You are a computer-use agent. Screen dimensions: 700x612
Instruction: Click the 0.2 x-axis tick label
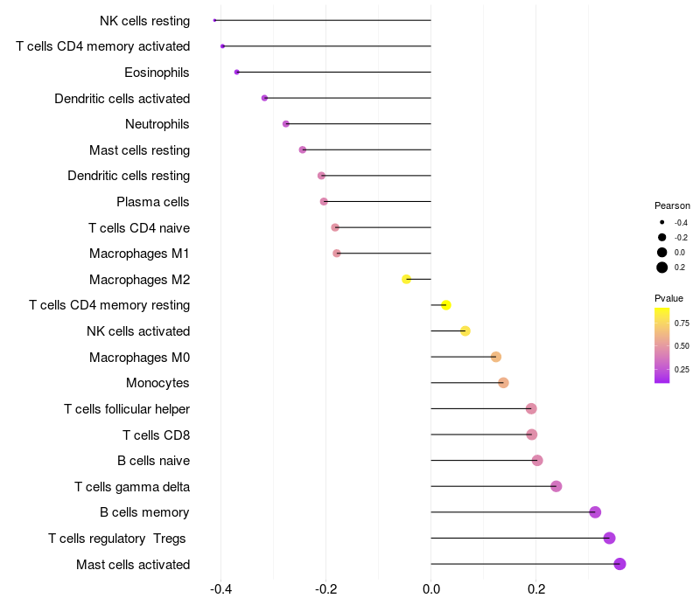tap(536, 589)
